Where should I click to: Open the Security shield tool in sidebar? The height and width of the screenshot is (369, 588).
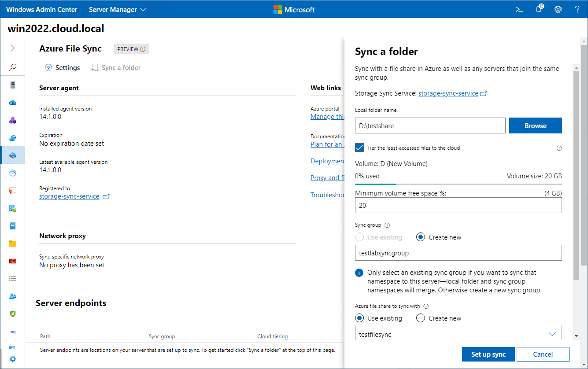pyautogui.click(x=12, y=314)
